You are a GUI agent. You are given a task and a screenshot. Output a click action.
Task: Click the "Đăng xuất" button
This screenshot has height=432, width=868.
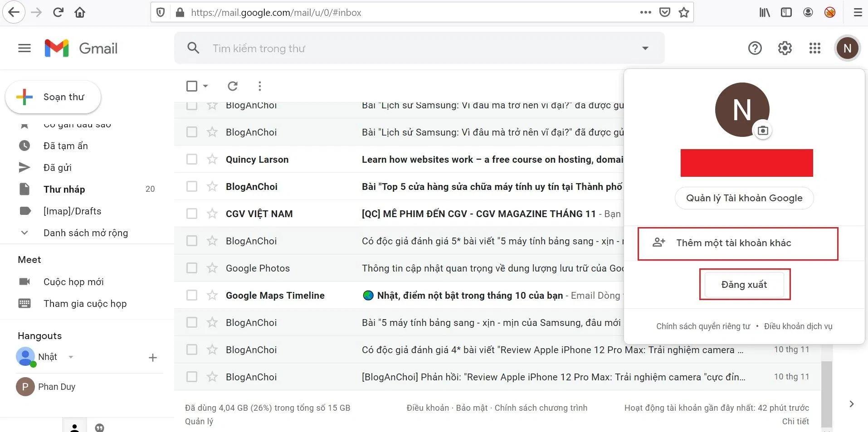coord(744,284)
